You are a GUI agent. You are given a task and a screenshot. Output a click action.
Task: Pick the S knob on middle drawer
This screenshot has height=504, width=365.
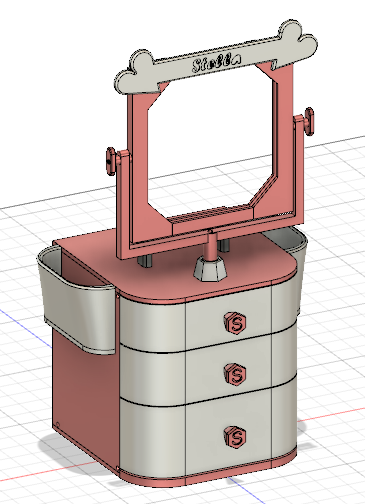pyautogui.click(x=235, y=374)
